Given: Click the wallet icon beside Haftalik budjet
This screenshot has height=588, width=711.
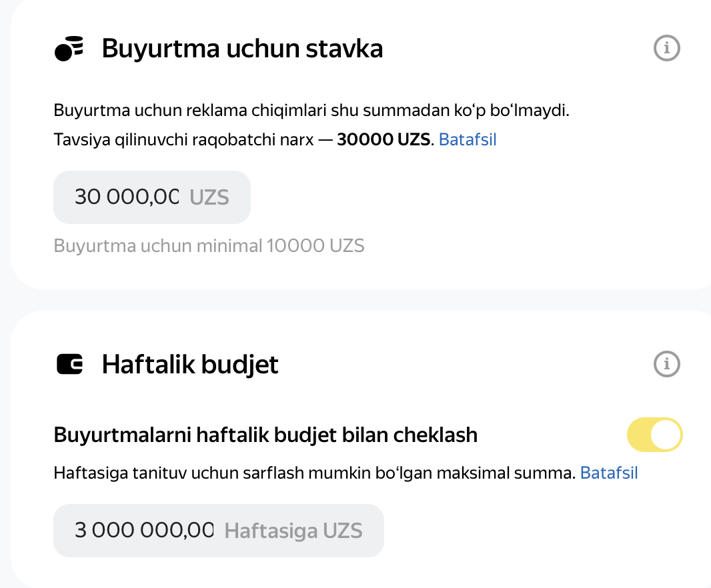Looking at the screenshot, I should tap(69, 364).
